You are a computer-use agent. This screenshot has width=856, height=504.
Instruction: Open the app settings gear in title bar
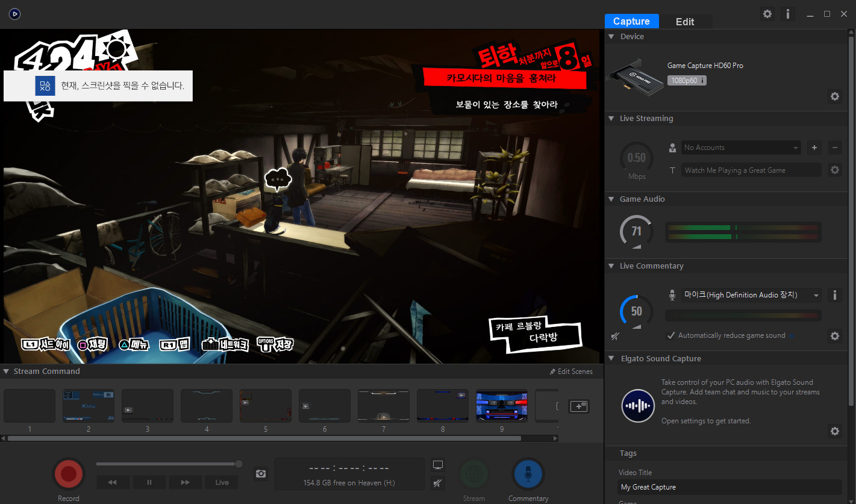coord(767,14)
